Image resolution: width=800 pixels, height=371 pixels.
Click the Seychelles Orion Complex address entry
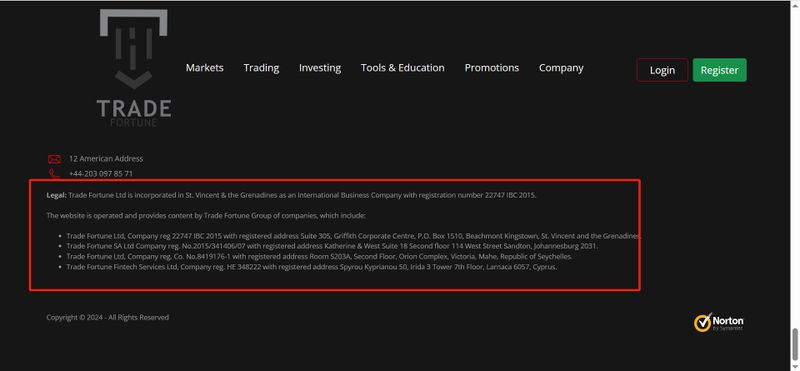(319, 256)
